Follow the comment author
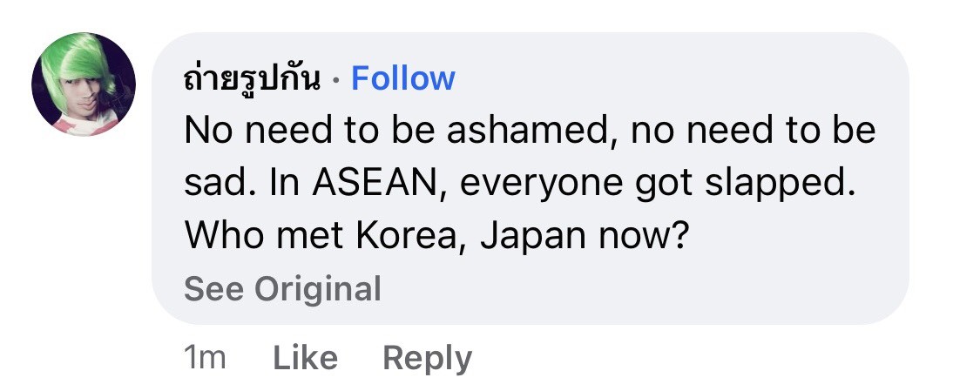This screenshot has width=980, height=391. pos(402,79)
